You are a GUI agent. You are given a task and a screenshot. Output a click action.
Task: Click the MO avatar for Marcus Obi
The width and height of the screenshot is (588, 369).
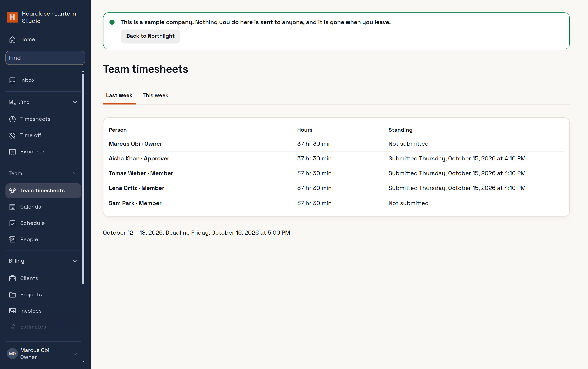(x=12, y=354)
